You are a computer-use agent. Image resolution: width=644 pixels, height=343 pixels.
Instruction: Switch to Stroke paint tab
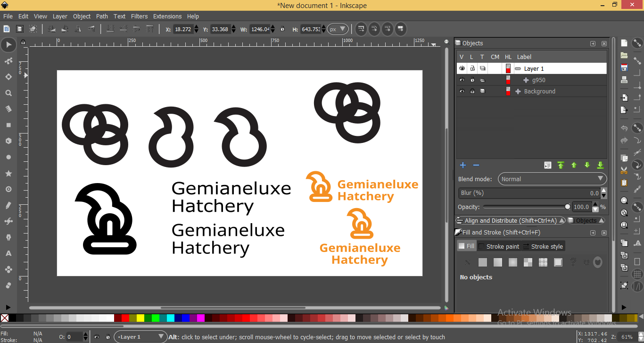498,246
